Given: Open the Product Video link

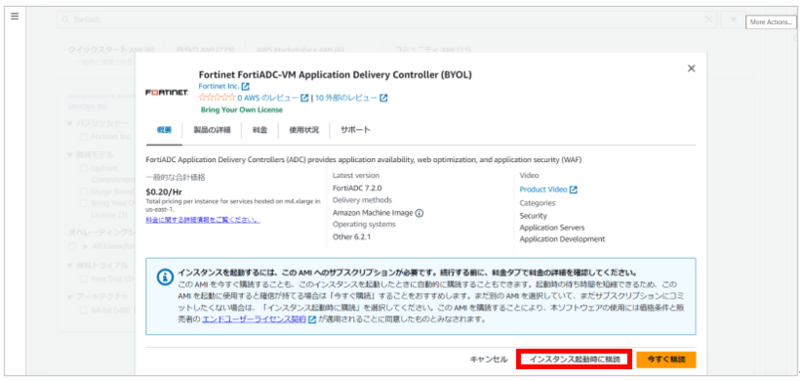Looking at the screenshot, I should (x=543, y=189).
